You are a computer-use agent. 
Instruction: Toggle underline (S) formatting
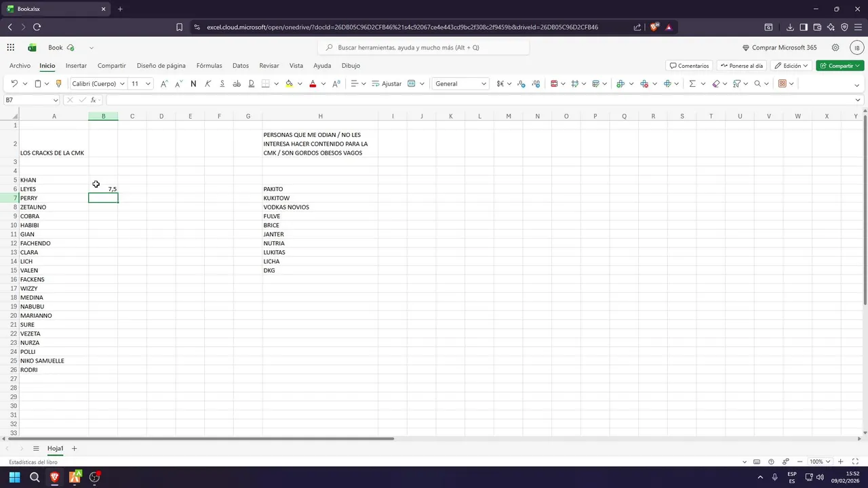222,83
